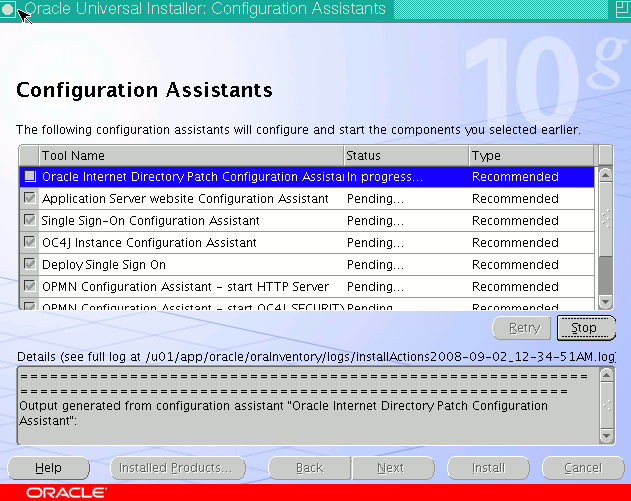Go Back to previous step
The height and width of the screenshot is (501, 631).
click(309, 468)
